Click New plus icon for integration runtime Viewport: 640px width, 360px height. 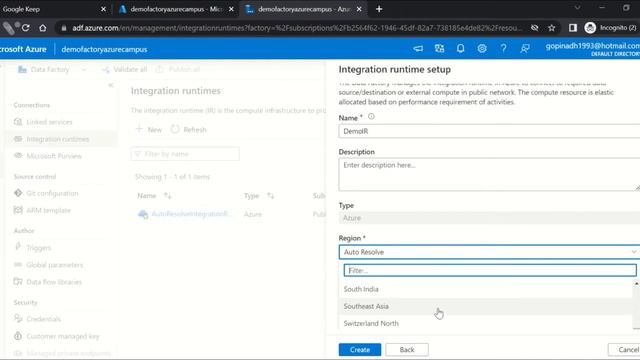139,129
